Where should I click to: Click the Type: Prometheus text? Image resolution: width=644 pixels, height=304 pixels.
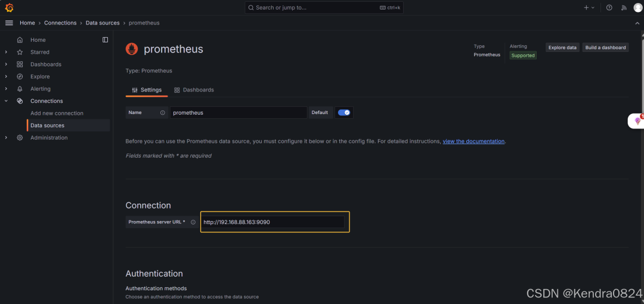click(x=148, y=70)
